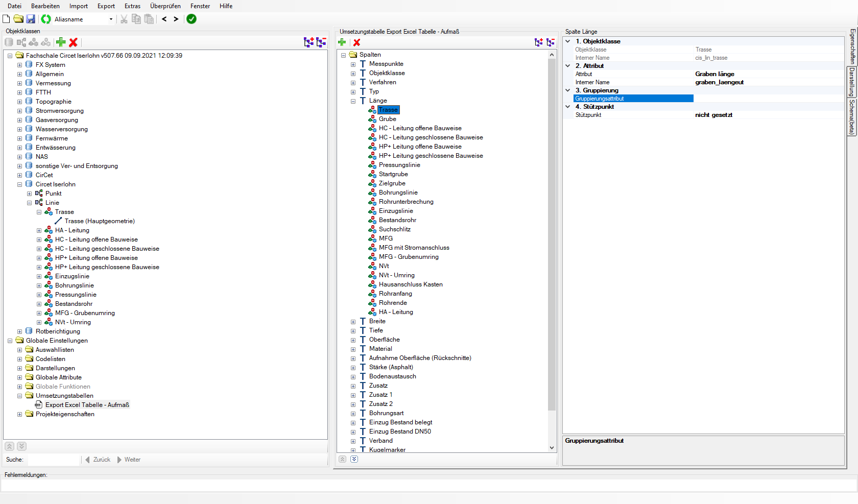Open the Extras menu
Image resolution: width=858 pixels, height=504 pixels.
pyautogui.click(x=132, y=6)
